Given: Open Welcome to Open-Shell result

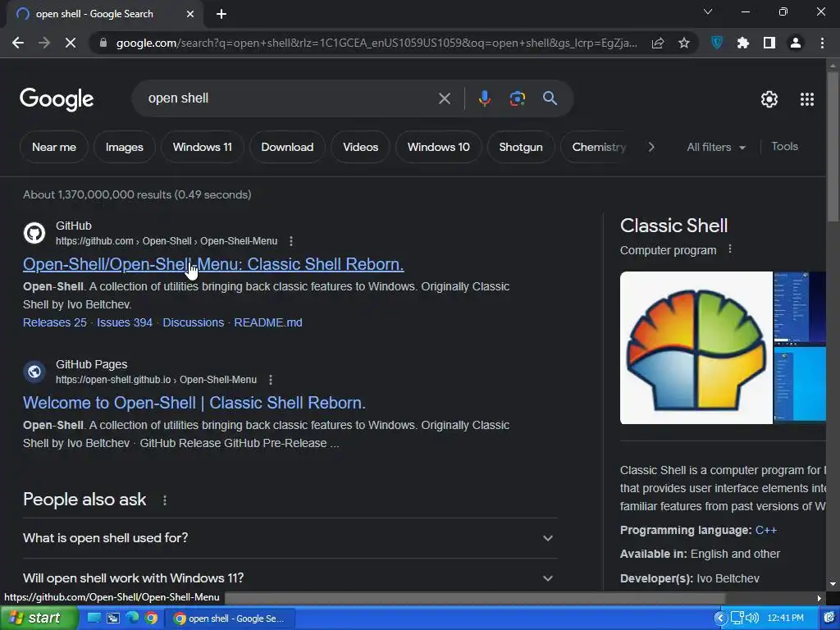Looking at the screenshot, I should click(194, 403).
